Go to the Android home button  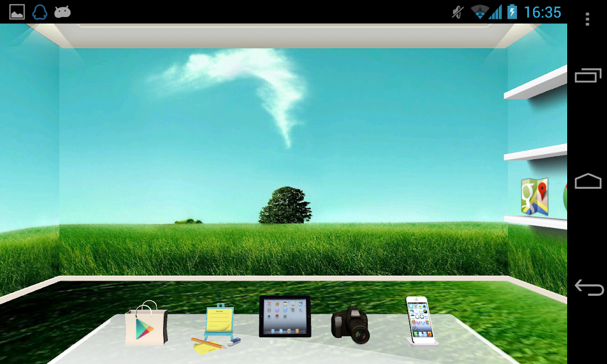pos(588,181)
